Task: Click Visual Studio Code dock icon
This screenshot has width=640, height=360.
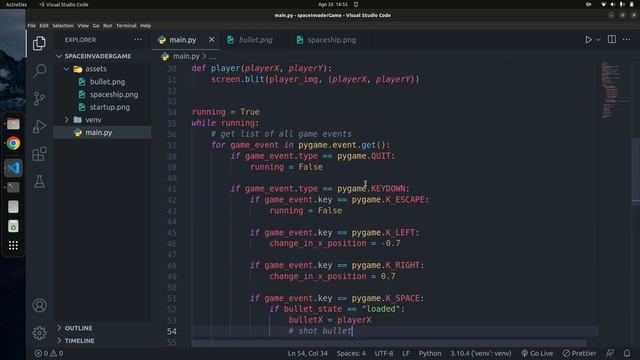Action: [x=13, y=168]
